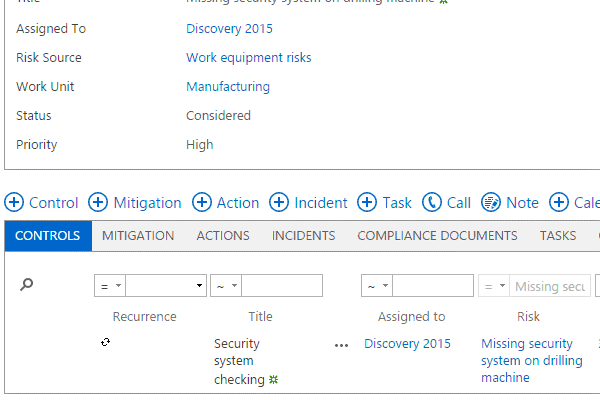The height and width of the screenshot is (400, 600).
Task: Click the plus icon next to Control
Action: tap(14, 202)
